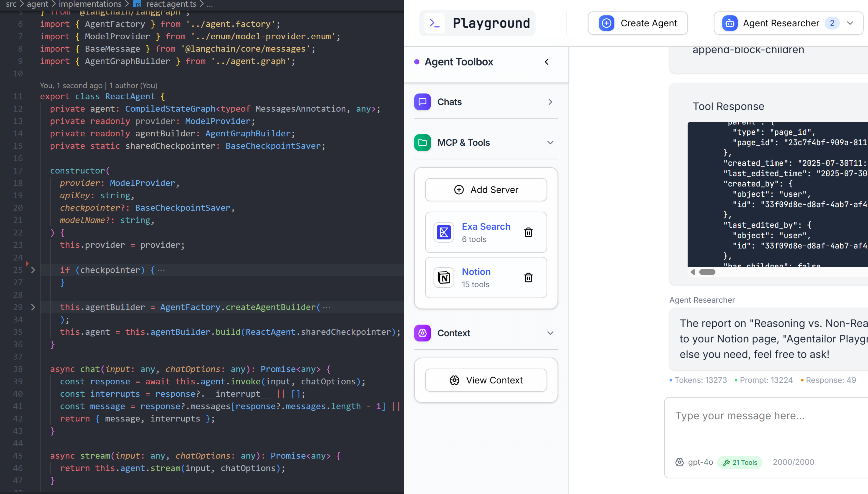Click the 'agent' breadcrumb segment
The height and width of the screenshot is (494, 868).
[x=37, y=4]
